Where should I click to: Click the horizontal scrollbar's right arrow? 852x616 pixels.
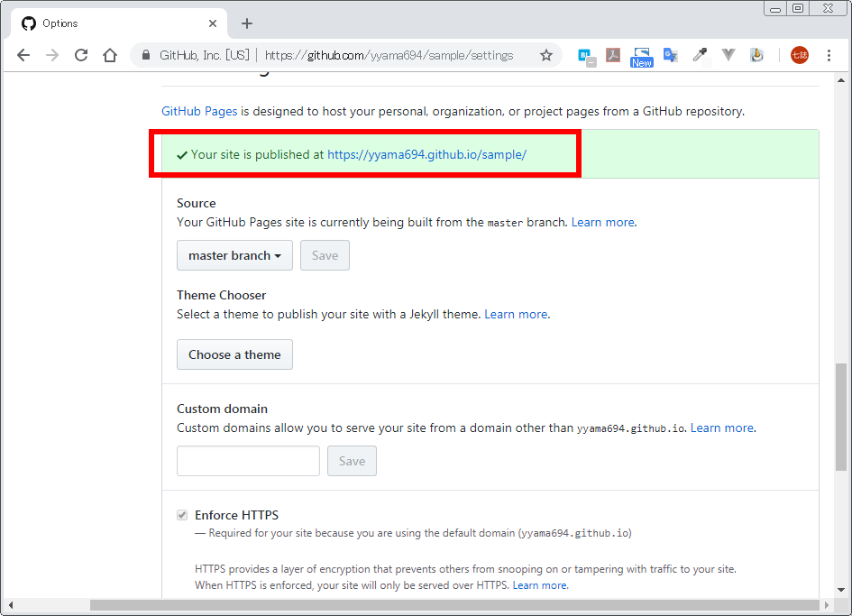827,605
